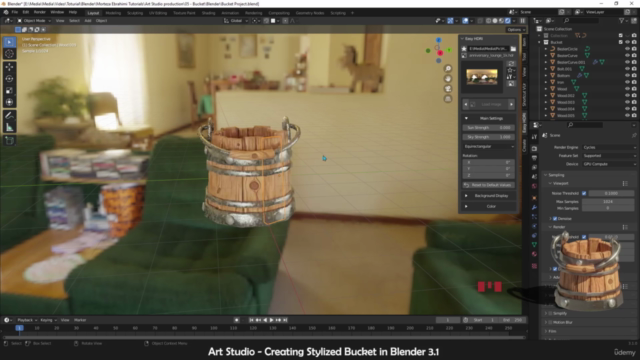Switch to Shading workspace tab

208,13
